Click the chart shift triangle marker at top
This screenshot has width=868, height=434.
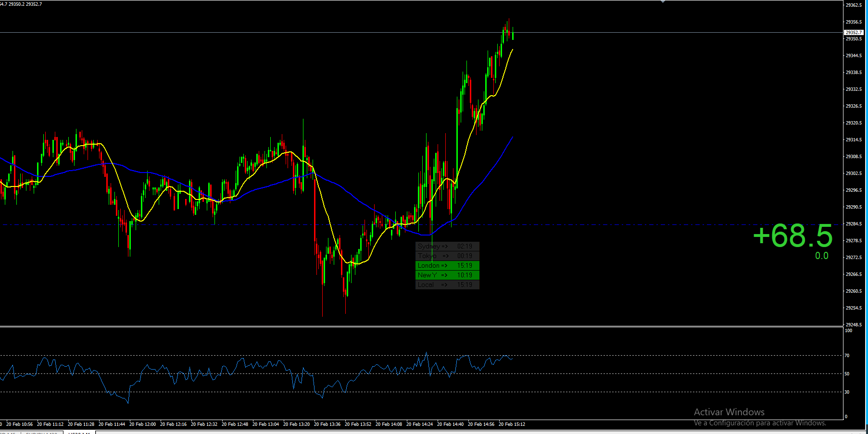[663, 1]
